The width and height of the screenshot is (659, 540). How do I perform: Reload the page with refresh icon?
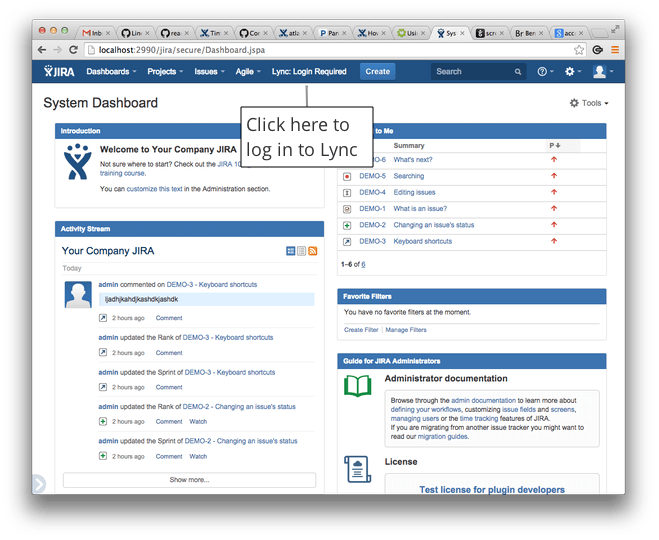tap(74, 50)
